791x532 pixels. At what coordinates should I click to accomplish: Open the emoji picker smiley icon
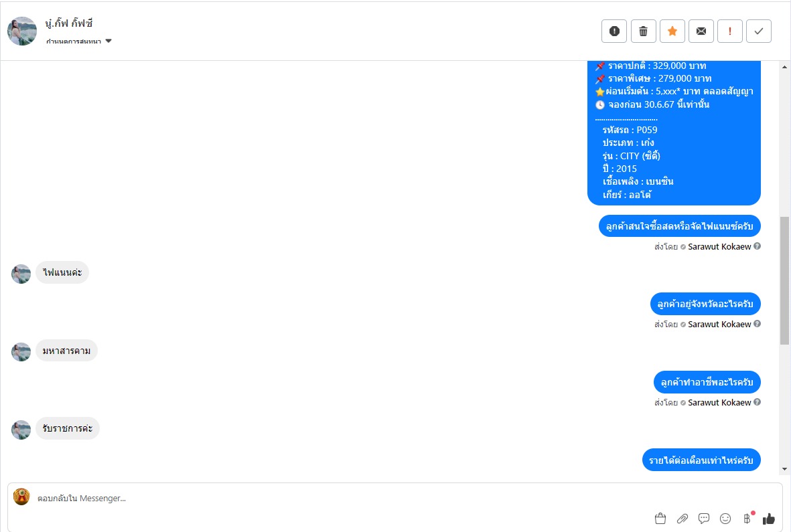coord(725,519)
